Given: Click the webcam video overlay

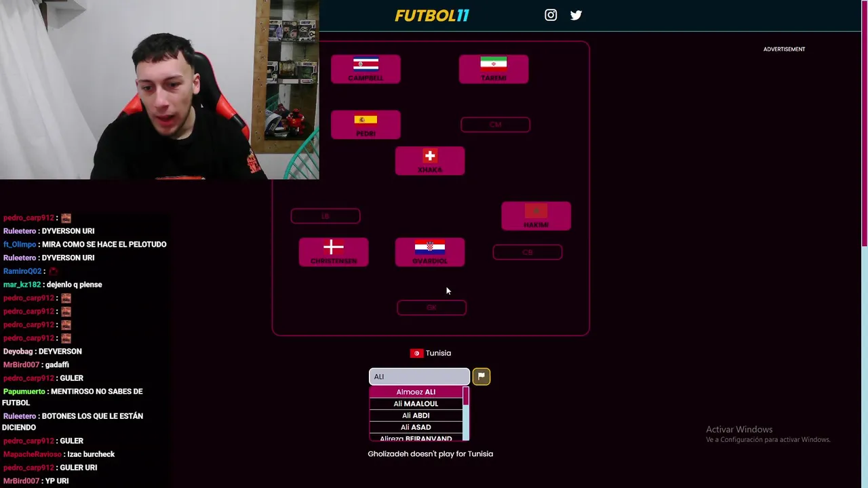Looking at the screenshot, I should click(x=159, y=89).
